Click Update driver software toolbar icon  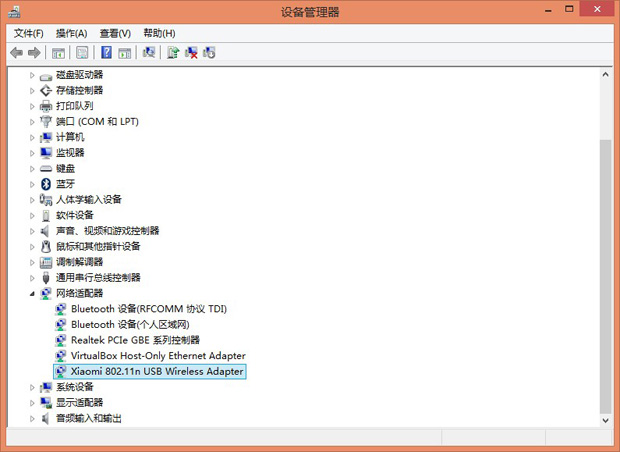(x=173, y=52)
